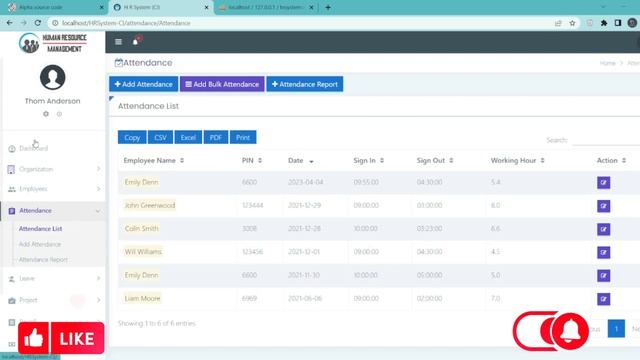The width and height of the screenshot is (640, 360).
Task: Sort by Sign Out column arrows
Action: pyautogui.click(x=451, y=160)
